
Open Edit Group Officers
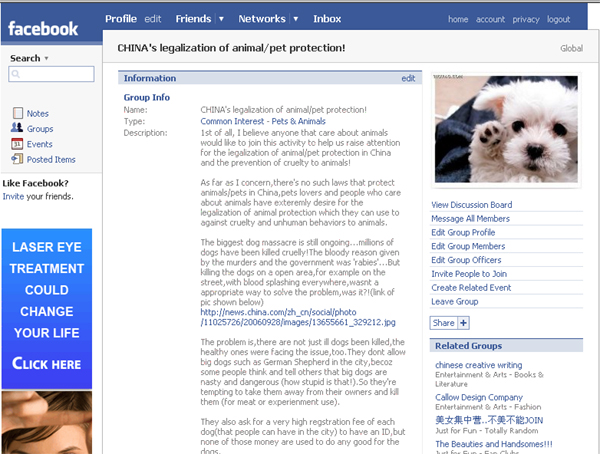click(466, 260)
